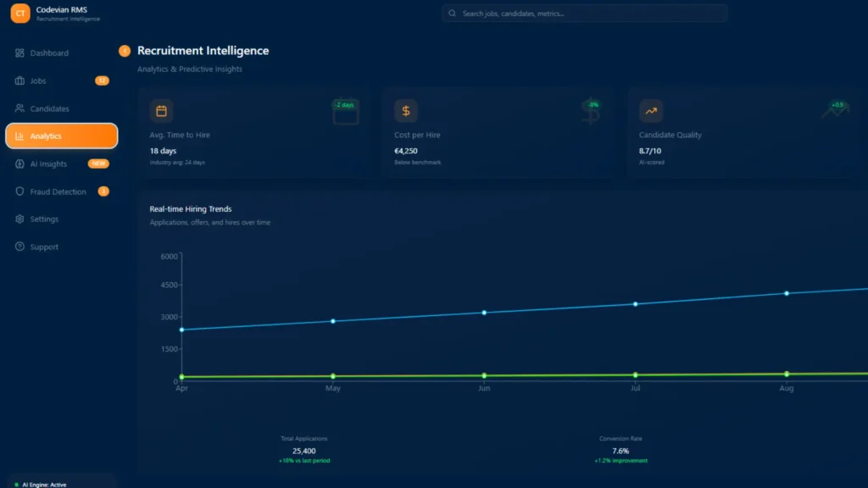This screenshot has height=488, width=868.
Task: Click the Support help icon
Action: (x=20, y=247)
